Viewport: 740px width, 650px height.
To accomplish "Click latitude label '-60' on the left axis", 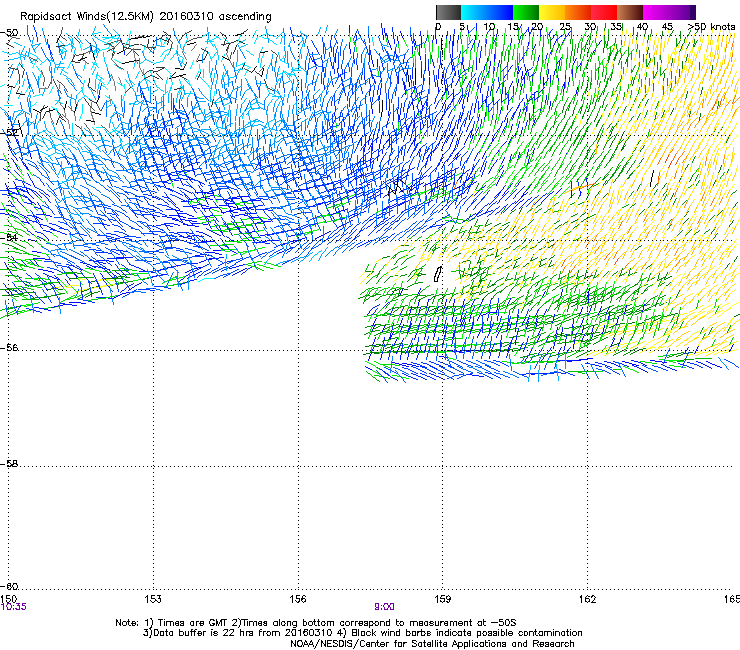I will click(x=9, y=586).
